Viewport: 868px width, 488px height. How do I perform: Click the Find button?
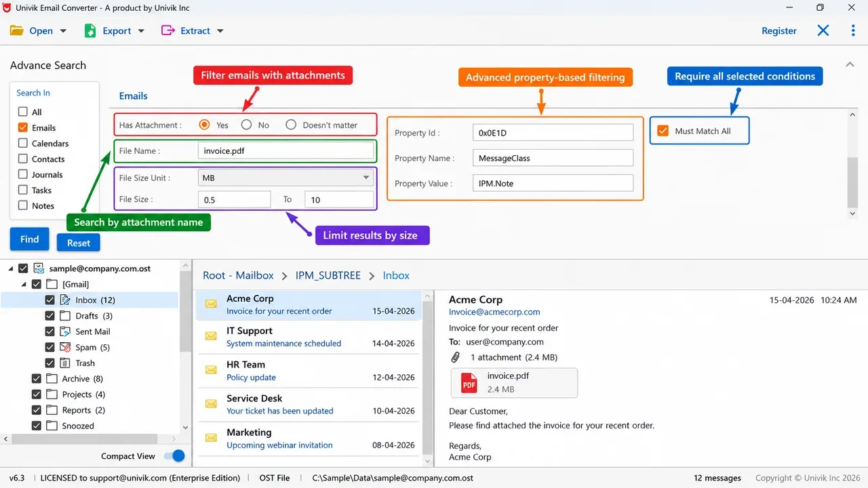tap(29, 239)
